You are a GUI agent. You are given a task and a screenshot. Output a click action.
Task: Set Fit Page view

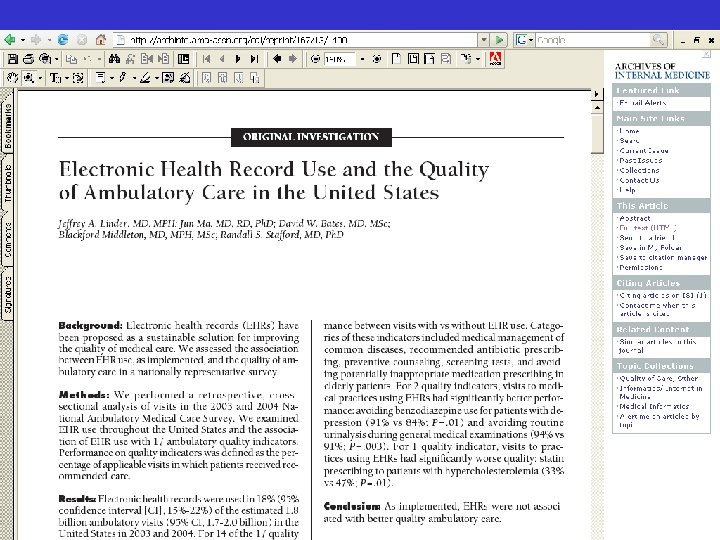(x=413, y=59)
